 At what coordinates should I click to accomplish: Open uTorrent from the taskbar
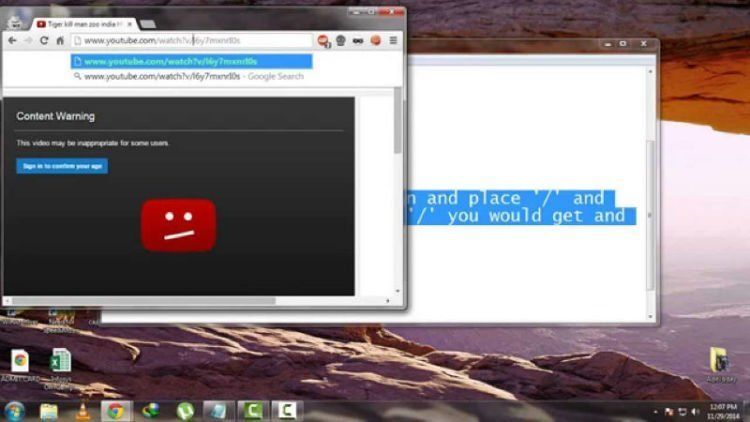(185, 411)
